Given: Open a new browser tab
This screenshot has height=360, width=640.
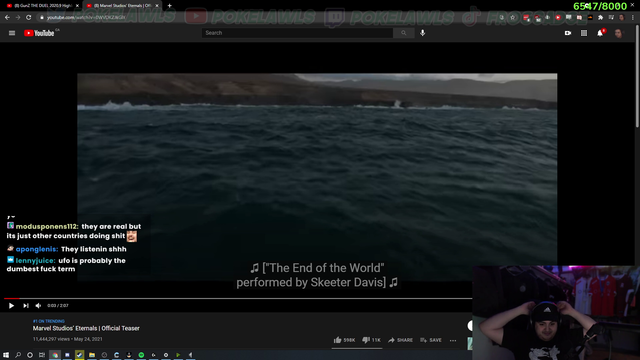Looking at the screenshot, I should click(169, 6).
